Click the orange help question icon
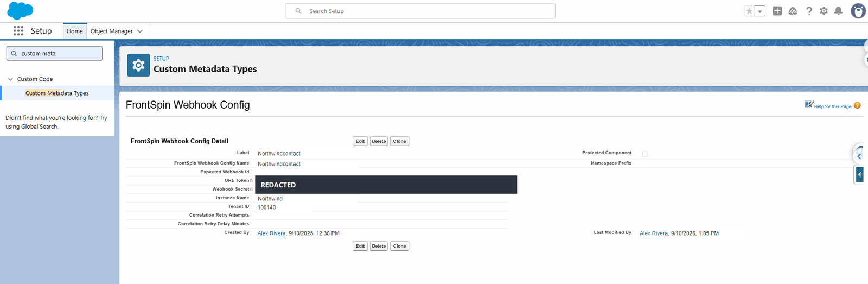 pyautogui.click(x=857, y=105)
